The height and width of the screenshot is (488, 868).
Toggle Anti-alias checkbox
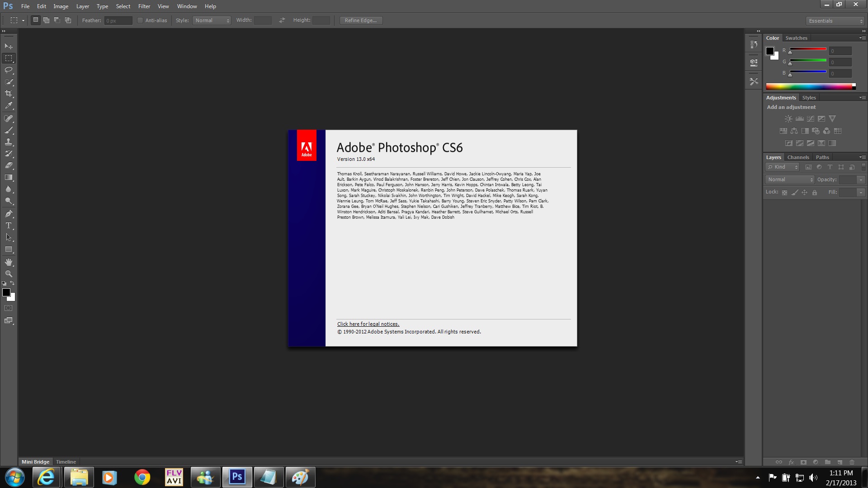coord(139,20)
